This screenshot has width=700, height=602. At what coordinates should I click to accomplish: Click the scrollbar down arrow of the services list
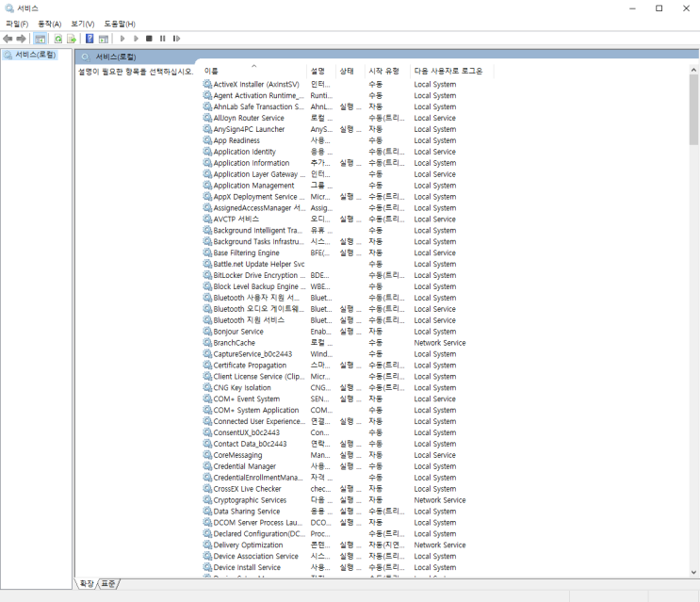(x=693, y=572)
